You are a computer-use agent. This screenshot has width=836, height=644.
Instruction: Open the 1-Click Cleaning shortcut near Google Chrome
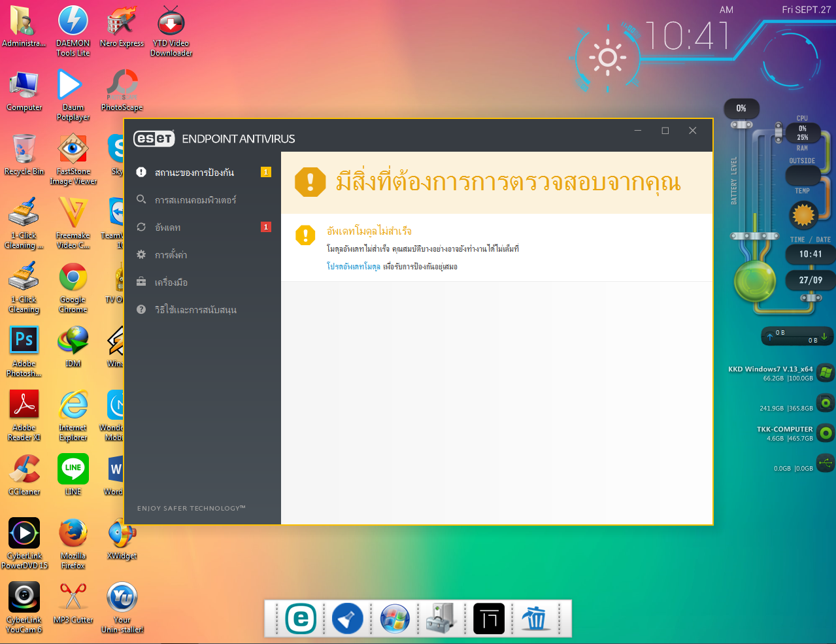pos(24,287)
